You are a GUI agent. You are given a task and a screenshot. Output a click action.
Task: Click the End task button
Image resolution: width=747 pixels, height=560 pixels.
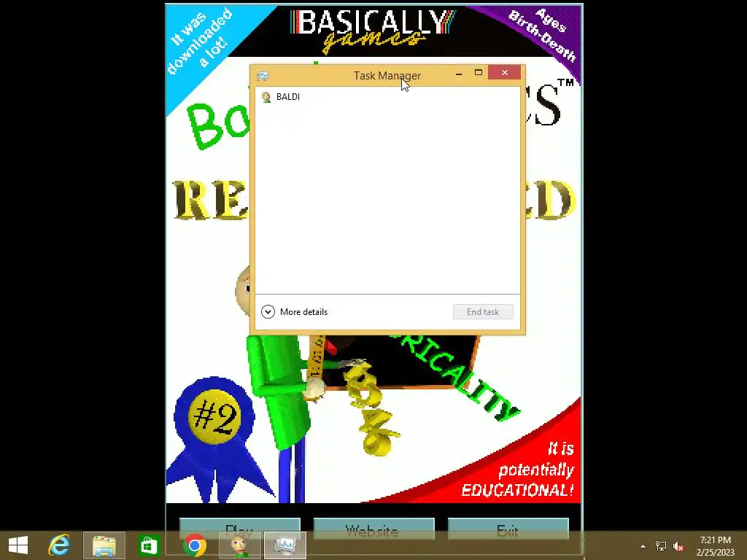click(483, 312)
